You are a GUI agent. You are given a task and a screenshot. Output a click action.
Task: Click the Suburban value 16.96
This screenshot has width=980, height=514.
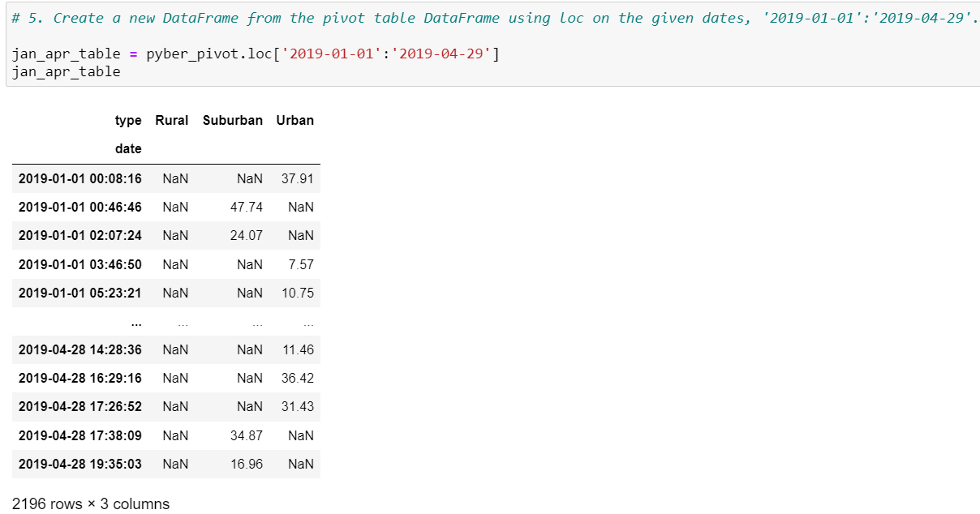pos(247,464)
